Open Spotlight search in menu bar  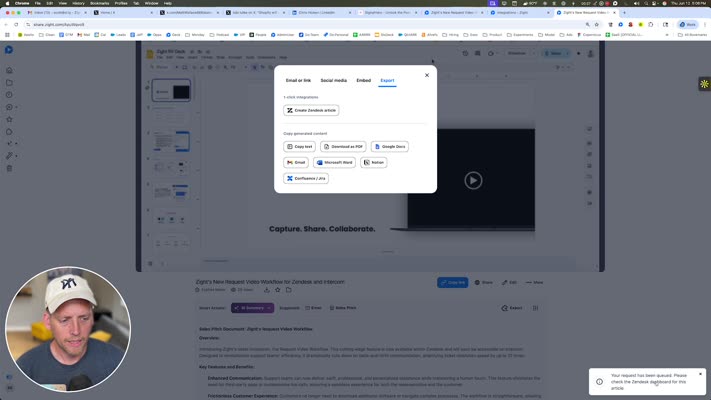646,3
